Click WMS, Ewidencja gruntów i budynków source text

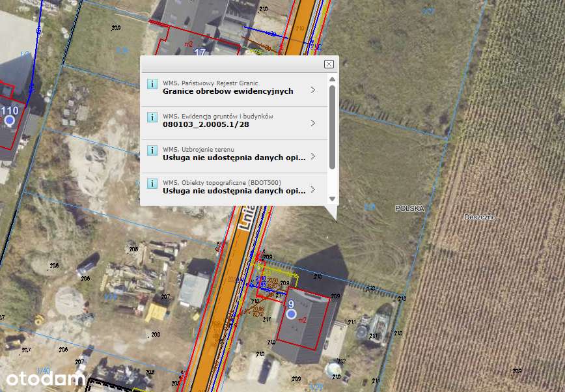click(218, 116)
